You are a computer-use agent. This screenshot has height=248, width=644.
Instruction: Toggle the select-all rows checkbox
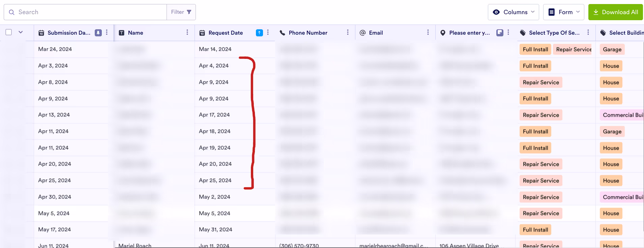[9, 32]
